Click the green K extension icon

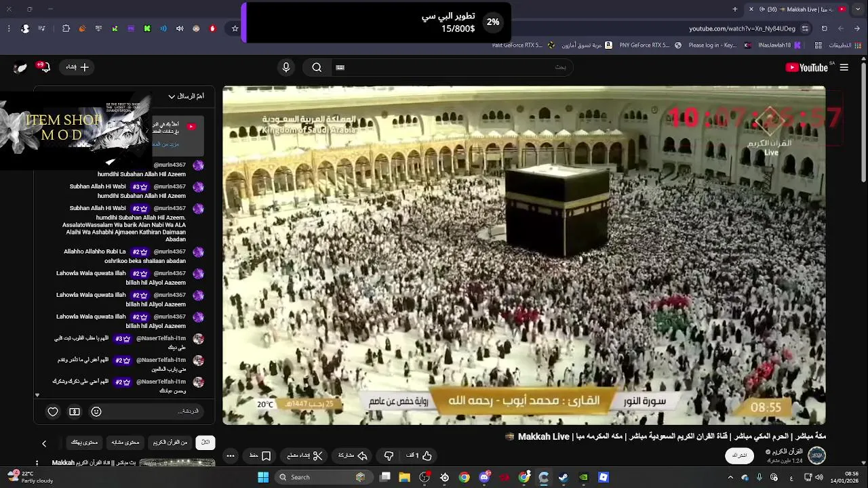(147, 28)
